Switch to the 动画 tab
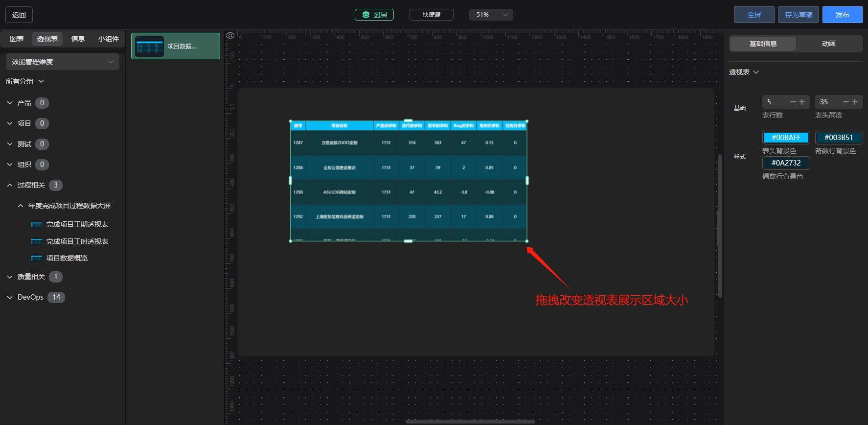The width and height of the screenshot is (868, 425). pyautogui.click(x=829, y=44)
